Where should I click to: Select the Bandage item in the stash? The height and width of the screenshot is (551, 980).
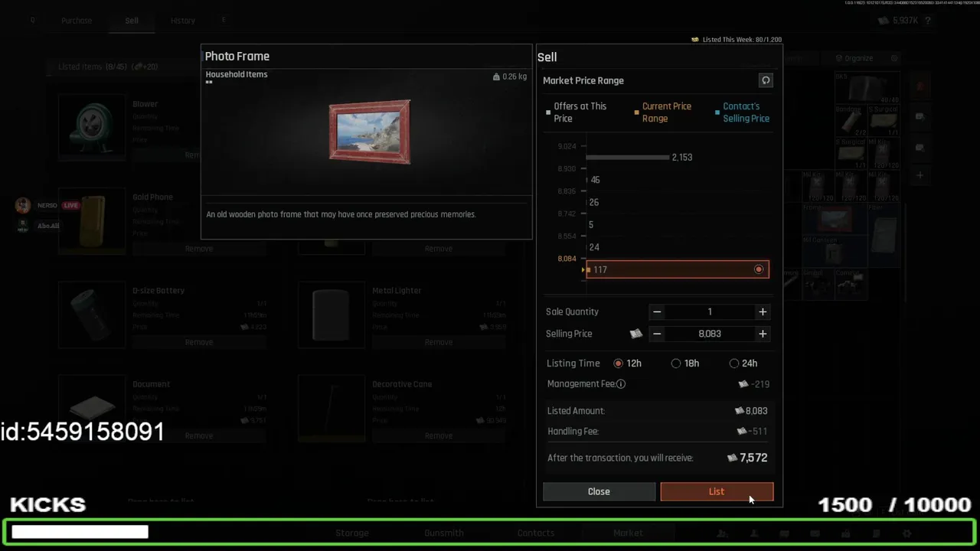click(850, 121)
